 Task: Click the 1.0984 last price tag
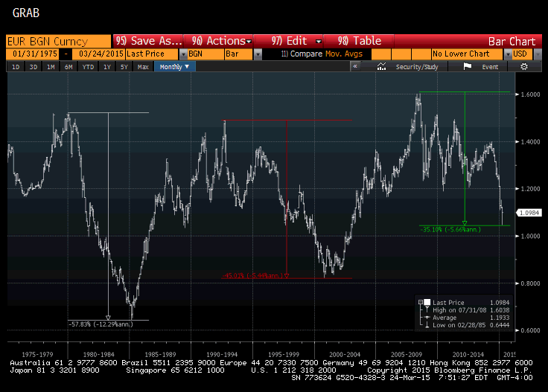[x=529, y=213]
